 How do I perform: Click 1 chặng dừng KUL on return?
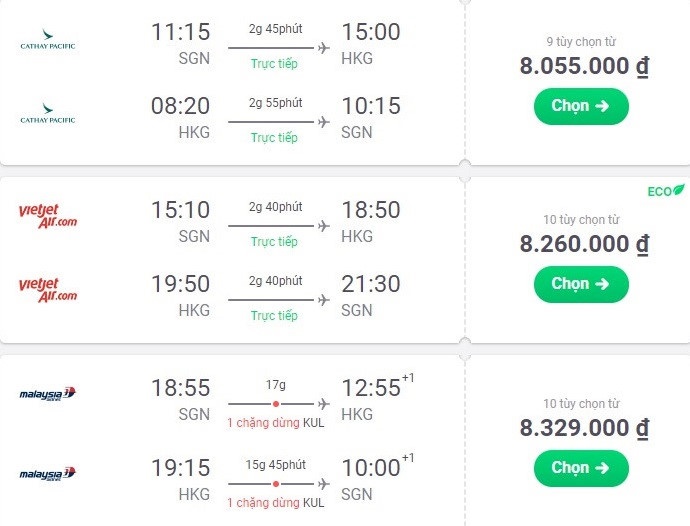(275, 502)
